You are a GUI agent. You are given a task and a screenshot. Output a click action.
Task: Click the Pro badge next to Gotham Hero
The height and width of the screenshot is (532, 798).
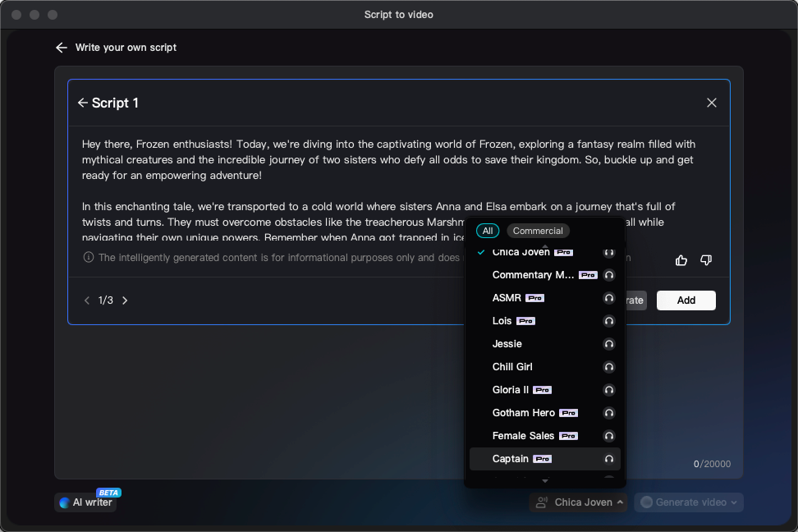(568, 413)
